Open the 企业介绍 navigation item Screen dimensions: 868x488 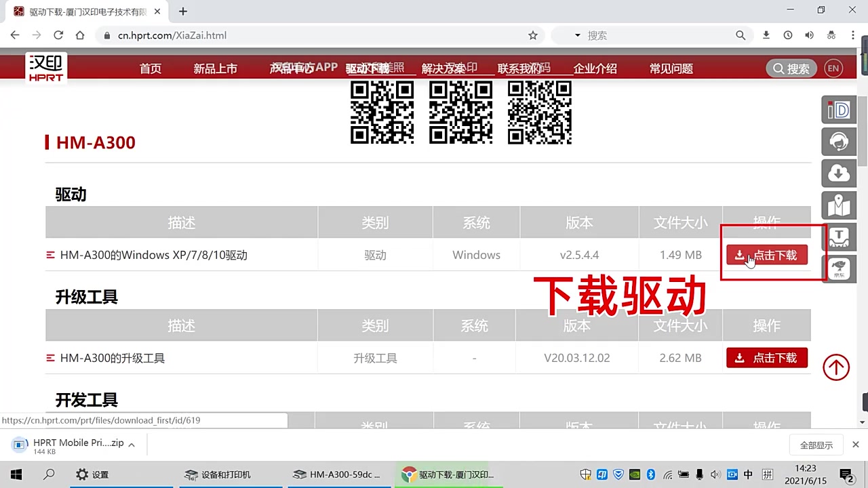(595, 68)
